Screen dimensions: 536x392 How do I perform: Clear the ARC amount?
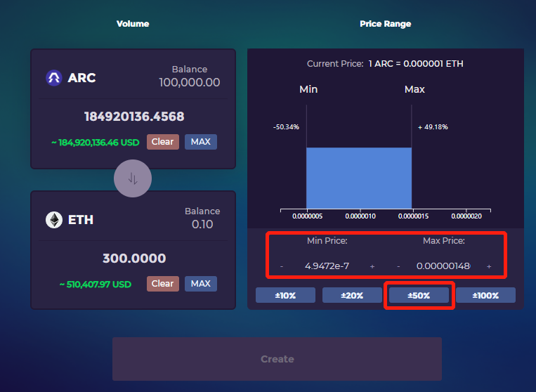click(x=162, y=142)
